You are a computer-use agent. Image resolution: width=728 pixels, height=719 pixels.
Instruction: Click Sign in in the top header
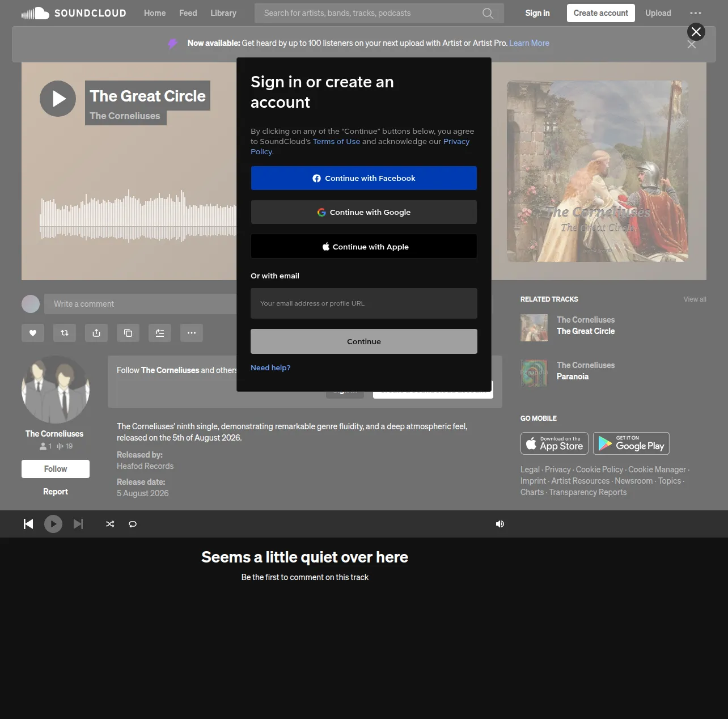[537, 13]
